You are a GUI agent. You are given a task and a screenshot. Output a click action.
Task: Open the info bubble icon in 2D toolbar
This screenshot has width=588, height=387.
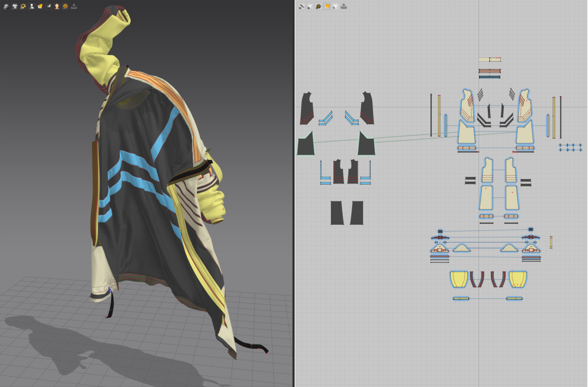click(x=318, y=7)
